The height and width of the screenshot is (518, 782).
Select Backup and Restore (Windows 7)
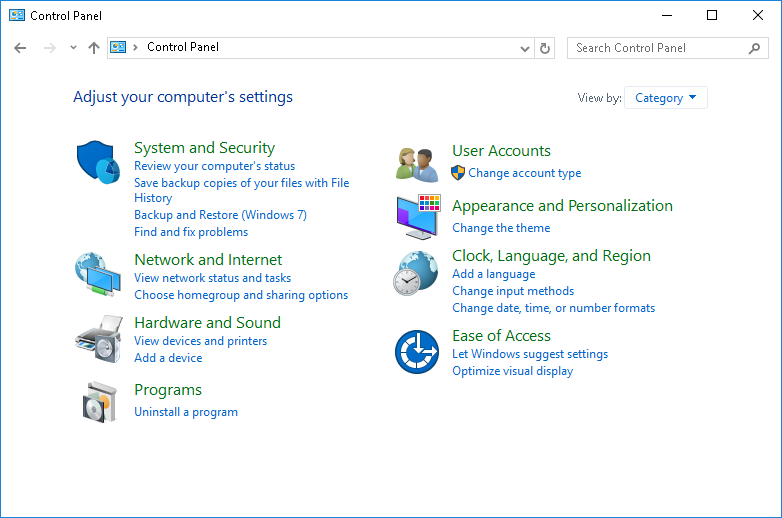click(x=220, y=215)
